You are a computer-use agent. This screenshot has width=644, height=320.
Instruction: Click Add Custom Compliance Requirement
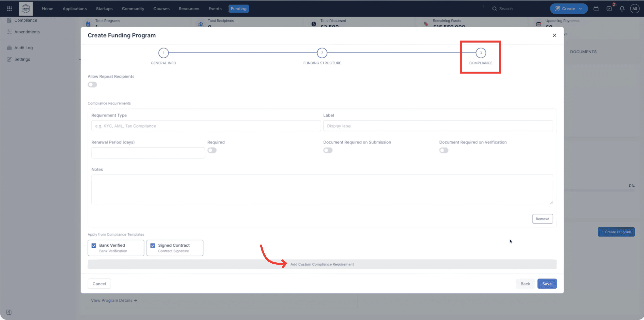tap(322, 264)
